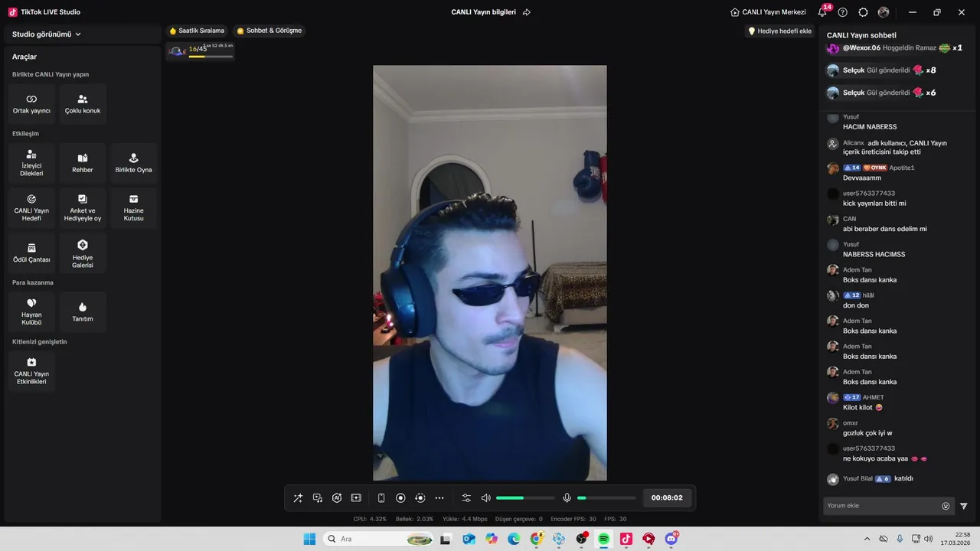Click the @Wexor.06 welcome message
Viewport: 980px width, 551px height.
(x=896, y=47)
